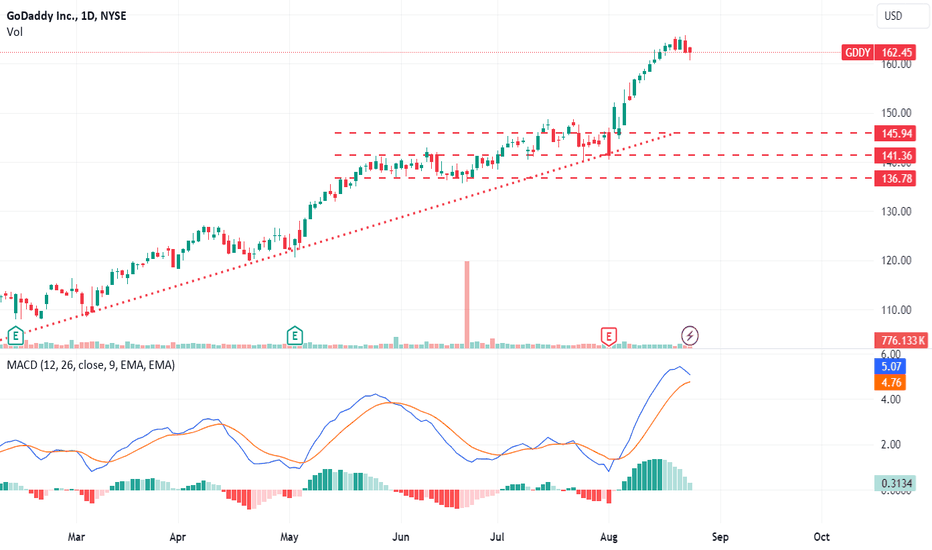Click the Oct label on time axis

pos(821,537)
